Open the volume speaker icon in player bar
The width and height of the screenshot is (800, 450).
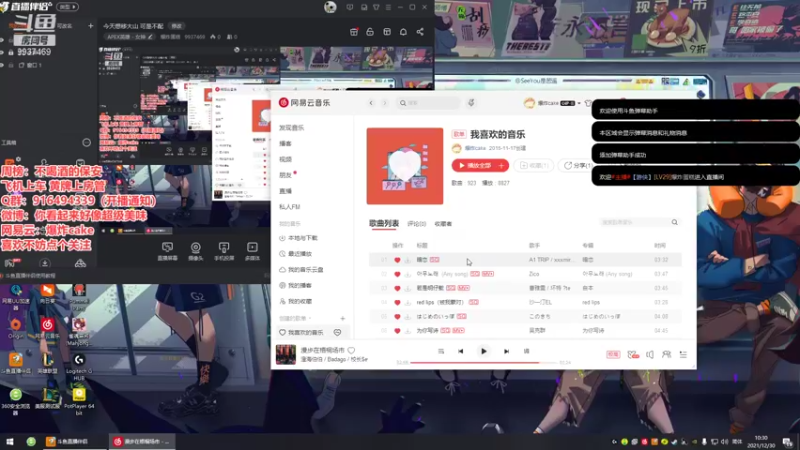pos(649,354)
